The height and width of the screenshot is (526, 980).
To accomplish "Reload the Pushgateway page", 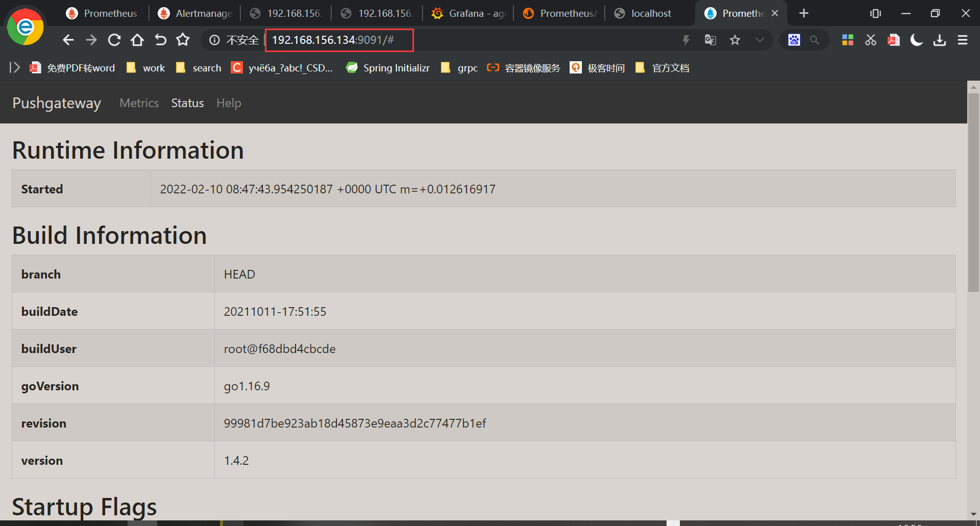I will click(113, 40).
